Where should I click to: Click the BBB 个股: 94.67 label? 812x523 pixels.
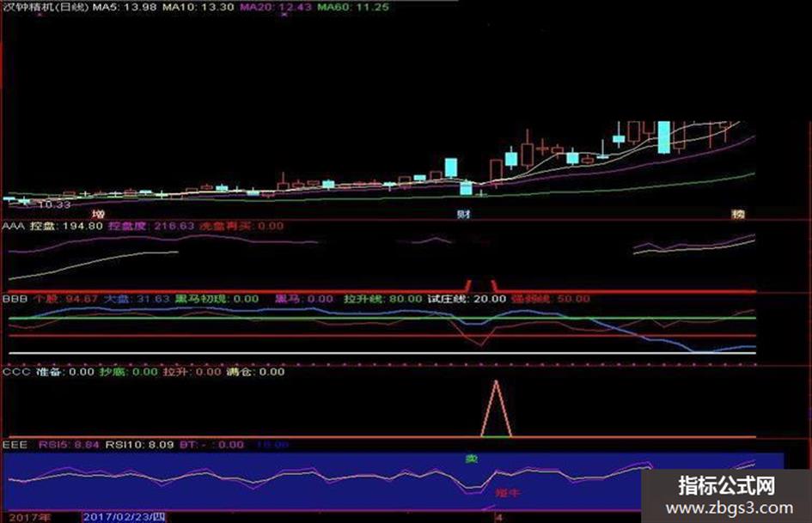tap(50, 299)
